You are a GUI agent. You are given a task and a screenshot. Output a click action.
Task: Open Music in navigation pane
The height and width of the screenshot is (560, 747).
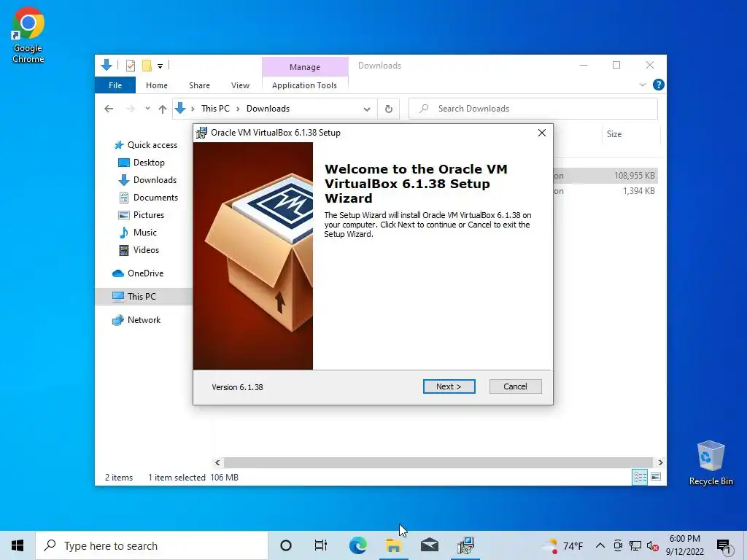pos(138,233)
